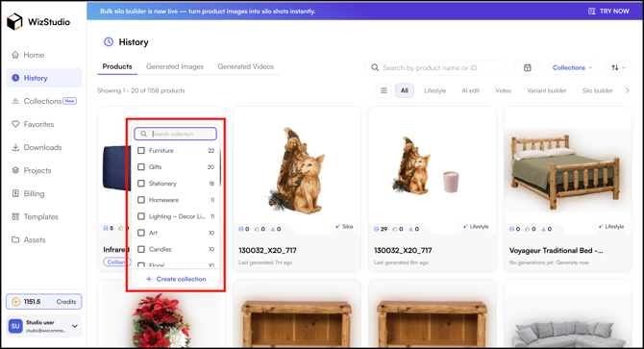Click Lifestyle tag on Voyageur bed card
Screen dimensions: 644x349
tap(611, 227)
